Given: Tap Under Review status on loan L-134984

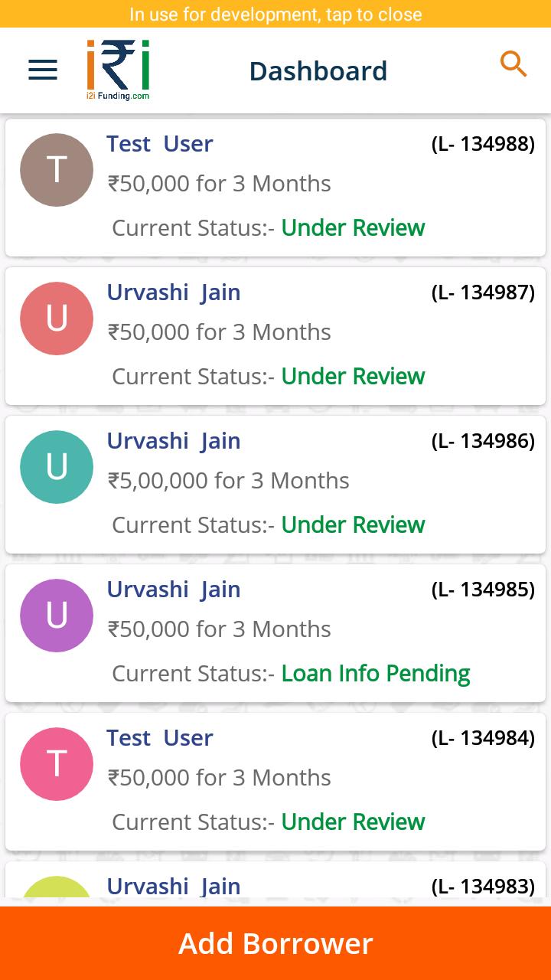Looking at the screenshot, I should click(x=353, y=822).
